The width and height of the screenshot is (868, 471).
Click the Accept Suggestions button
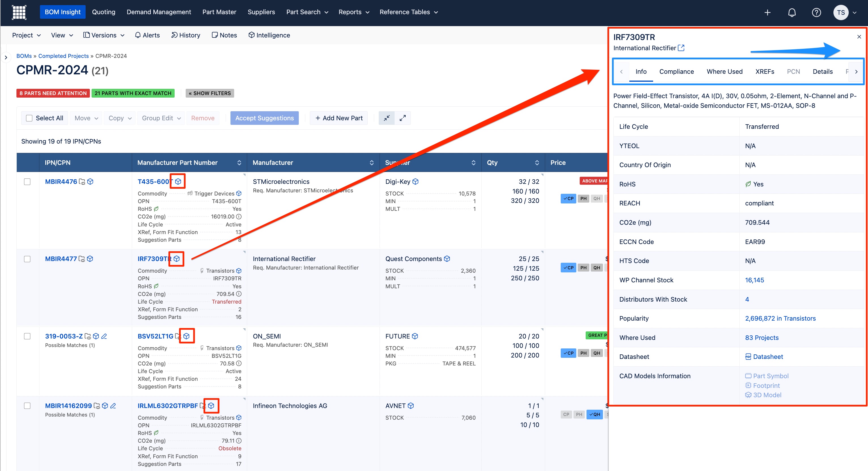pyautogui.click(x=264, y=118)
